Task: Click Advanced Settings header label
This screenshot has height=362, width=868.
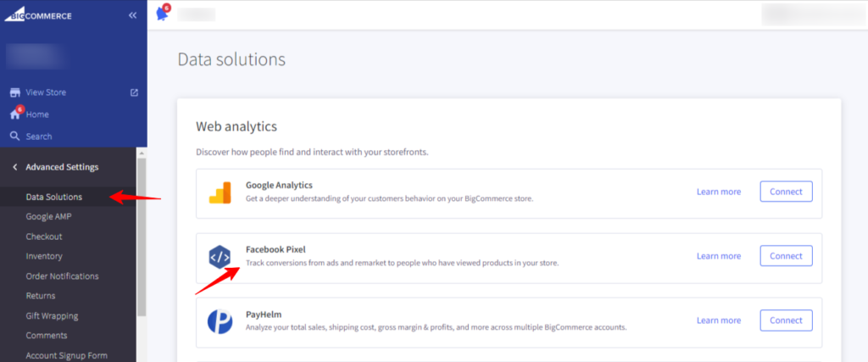Action: click(62, 167)
